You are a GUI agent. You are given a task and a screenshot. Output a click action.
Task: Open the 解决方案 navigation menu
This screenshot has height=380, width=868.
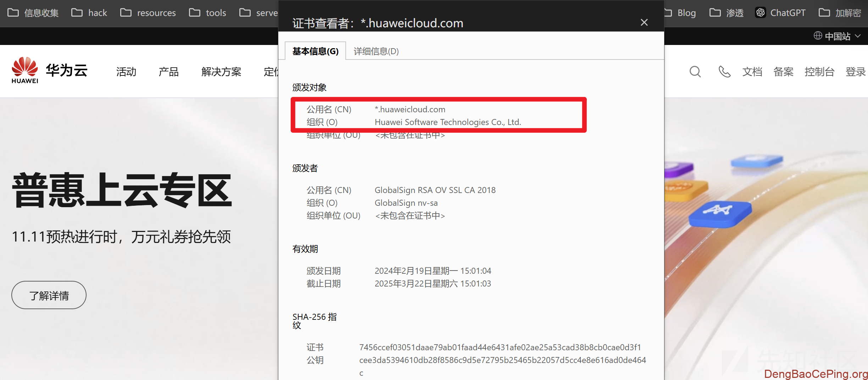pos(221,72)
